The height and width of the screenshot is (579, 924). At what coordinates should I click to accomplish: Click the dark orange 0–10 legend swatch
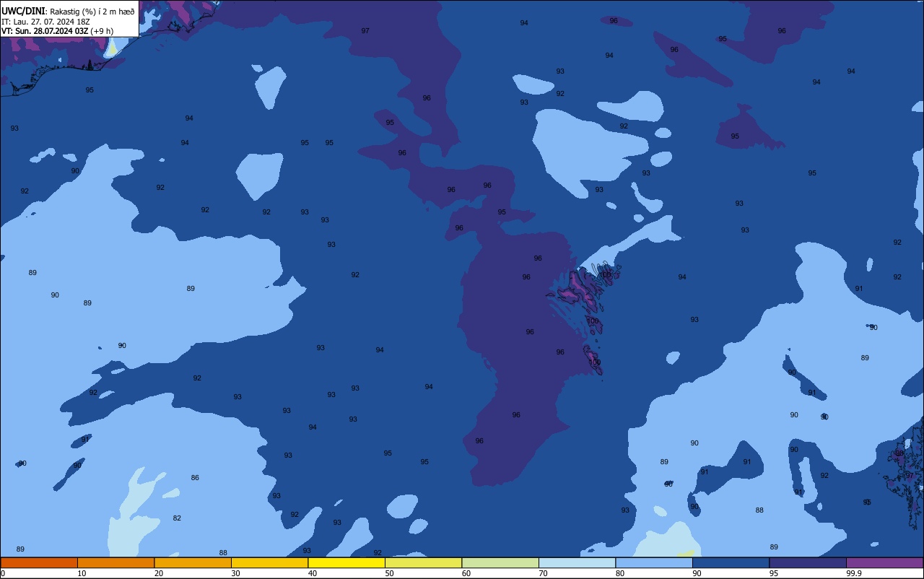39,562
